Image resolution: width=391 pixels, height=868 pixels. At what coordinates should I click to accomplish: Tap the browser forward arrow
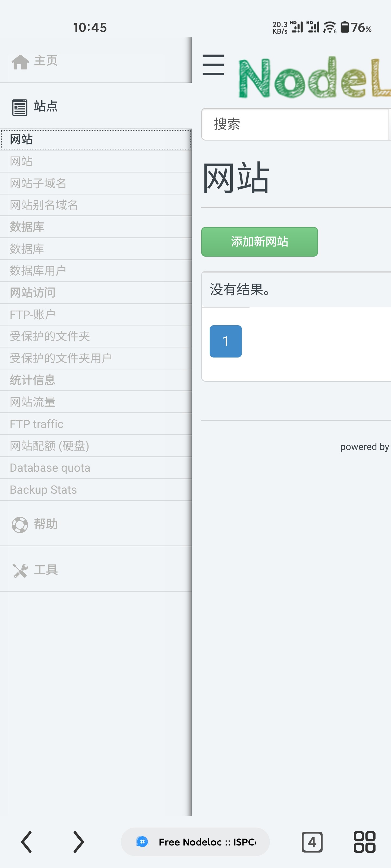(78, 842)
